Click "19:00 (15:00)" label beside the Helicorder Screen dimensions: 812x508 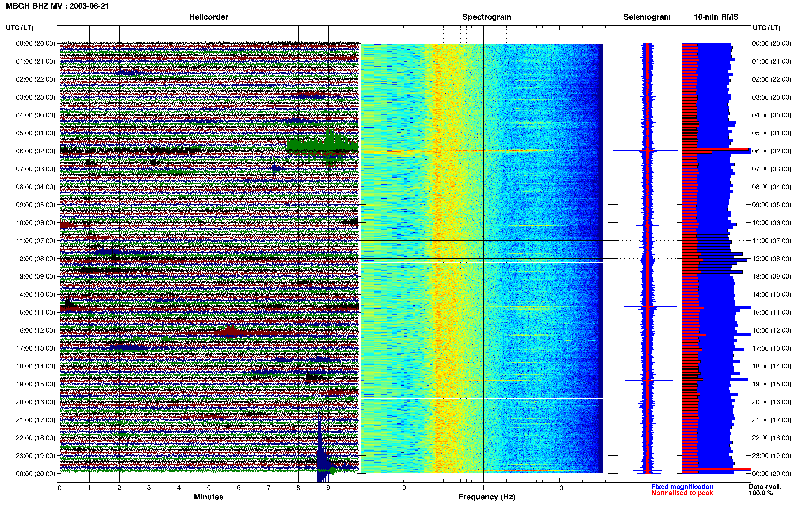pyautogui.click(x=36, y=384)
